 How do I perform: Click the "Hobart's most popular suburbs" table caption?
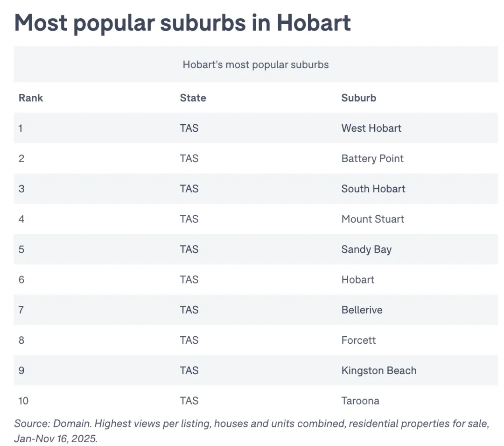(255, 64)
